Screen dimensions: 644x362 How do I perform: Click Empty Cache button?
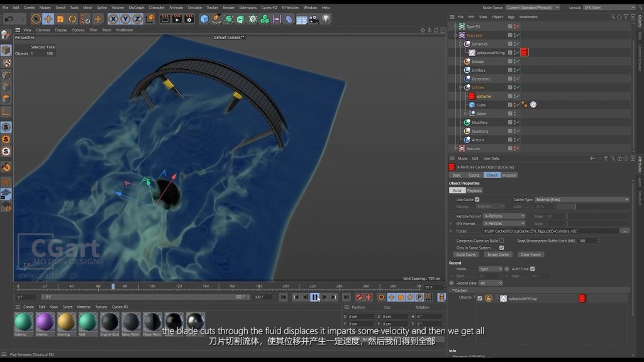[x=498, y=255]
